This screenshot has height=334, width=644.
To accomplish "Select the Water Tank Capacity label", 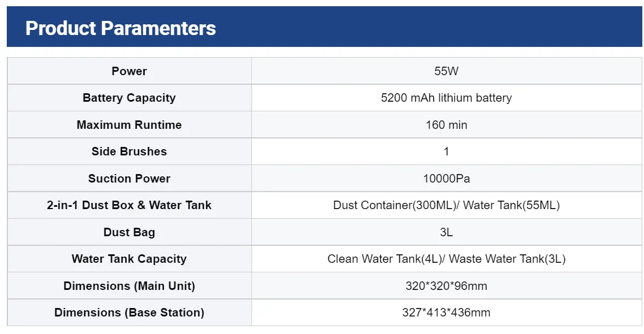I will [129, 259].
